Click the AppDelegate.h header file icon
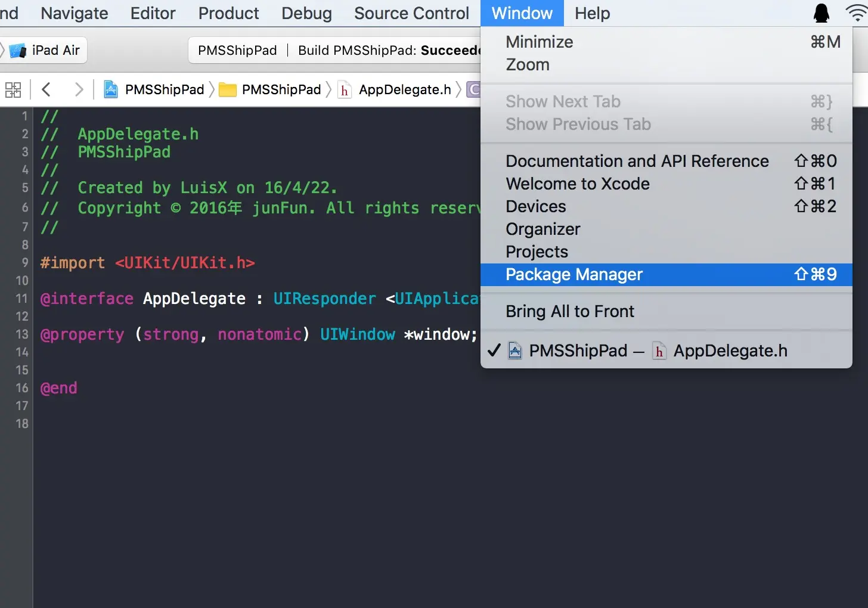Screen dimensions: 868x608 click(345, 90)
